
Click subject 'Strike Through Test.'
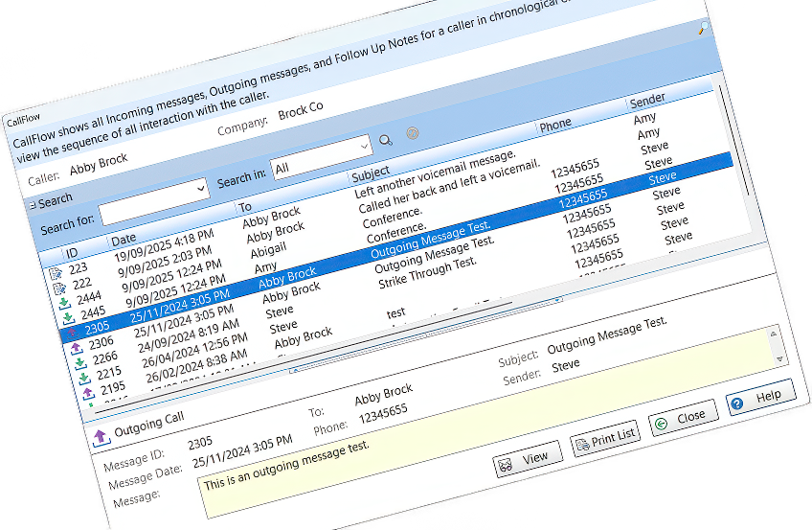click(x=427, y=272)
